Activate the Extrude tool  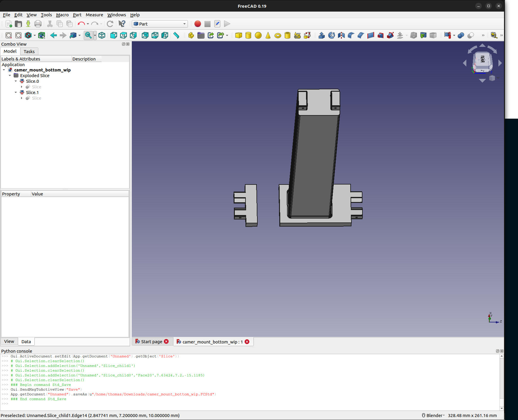tap(321, 35)
